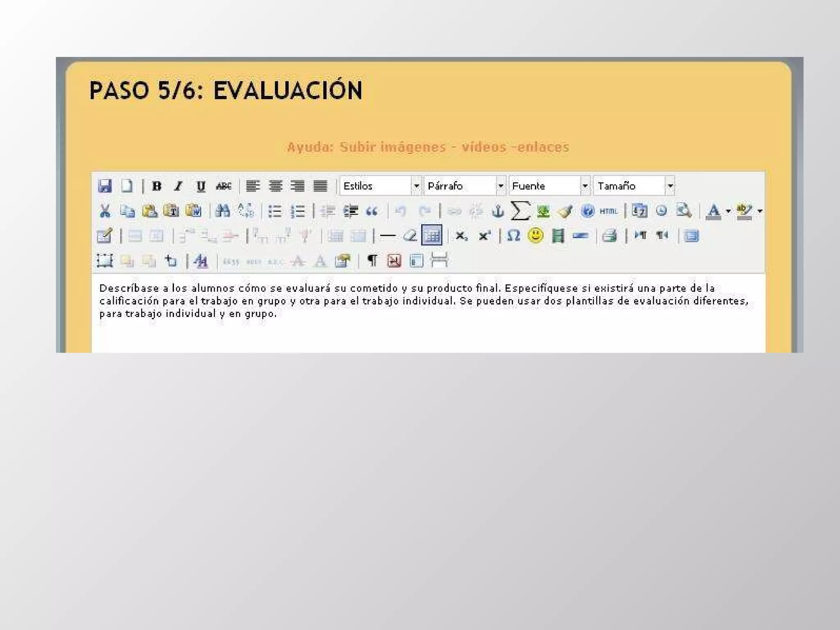Edit HTML source with HTML button
The width and height of the screenshot is (840, 630).
(608, 211)
